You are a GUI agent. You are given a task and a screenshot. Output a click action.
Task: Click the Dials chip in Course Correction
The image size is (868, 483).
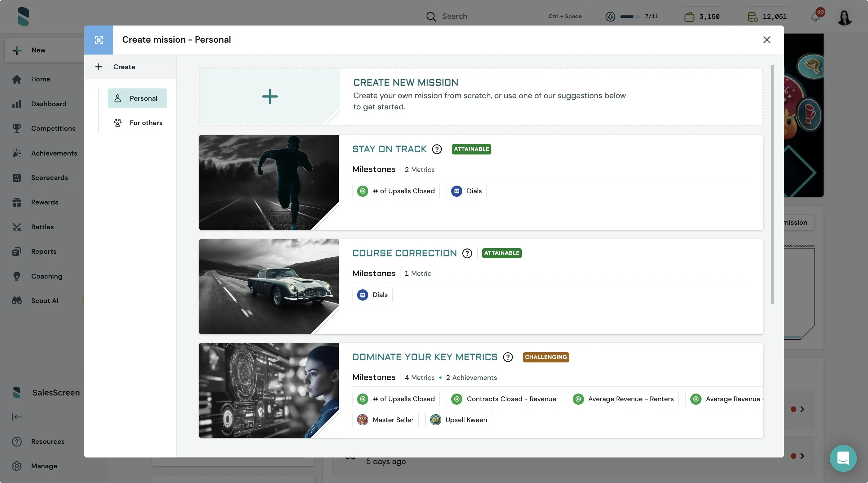coord(372,295)
